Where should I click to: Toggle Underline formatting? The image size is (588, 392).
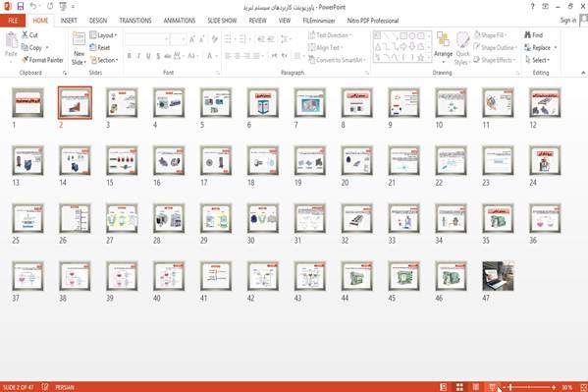pos(148,56)
